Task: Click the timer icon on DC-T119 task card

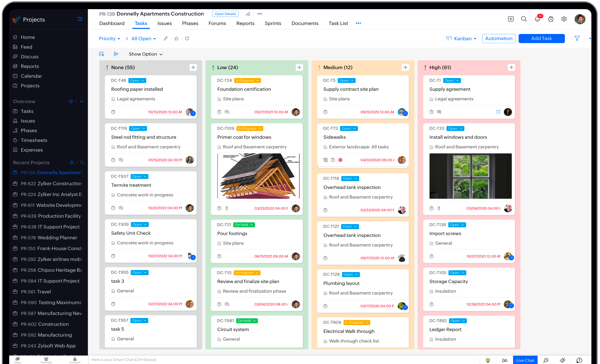Action: (x=112, y=159)
